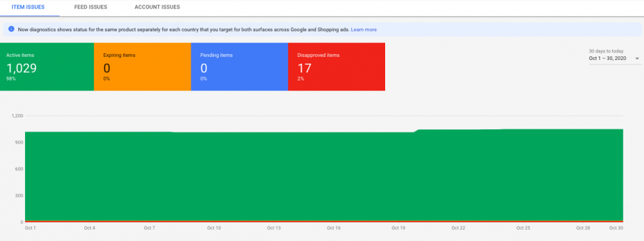Follow the Learn more link

pyautogui.click(x=363, y=29)
